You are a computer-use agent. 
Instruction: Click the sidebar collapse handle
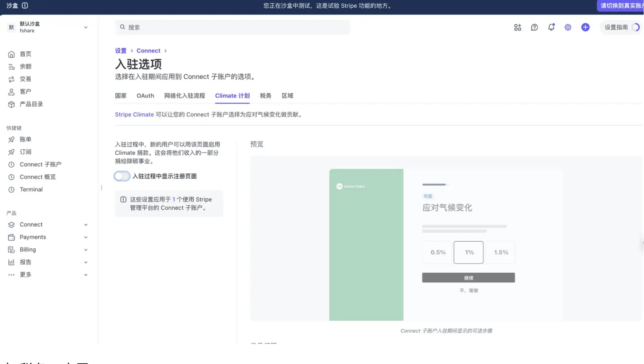pos(102,187)
